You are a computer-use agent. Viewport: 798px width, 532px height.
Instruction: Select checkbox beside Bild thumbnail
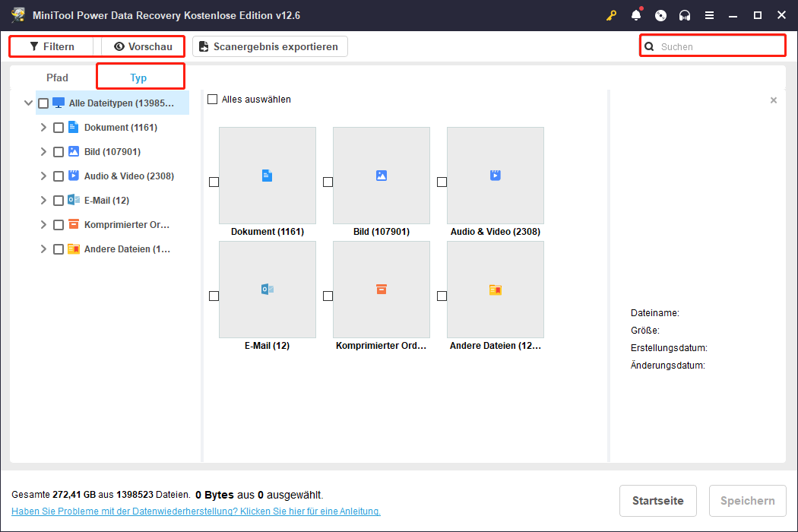pos(328,182)
